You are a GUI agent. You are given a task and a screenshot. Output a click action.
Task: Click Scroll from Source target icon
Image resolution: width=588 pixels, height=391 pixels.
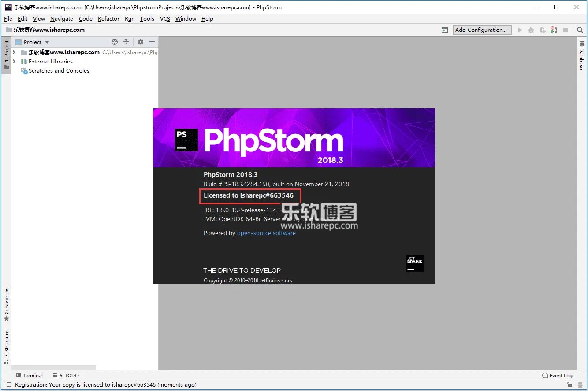pyautogui.click(x=115, y=42)
